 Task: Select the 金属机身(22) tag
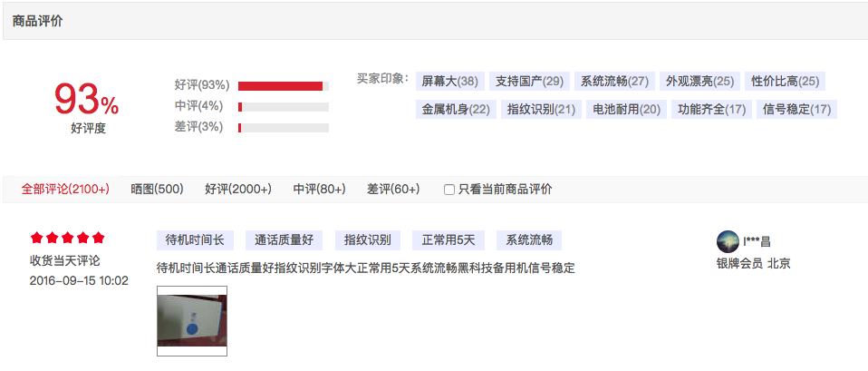point(456,110)
